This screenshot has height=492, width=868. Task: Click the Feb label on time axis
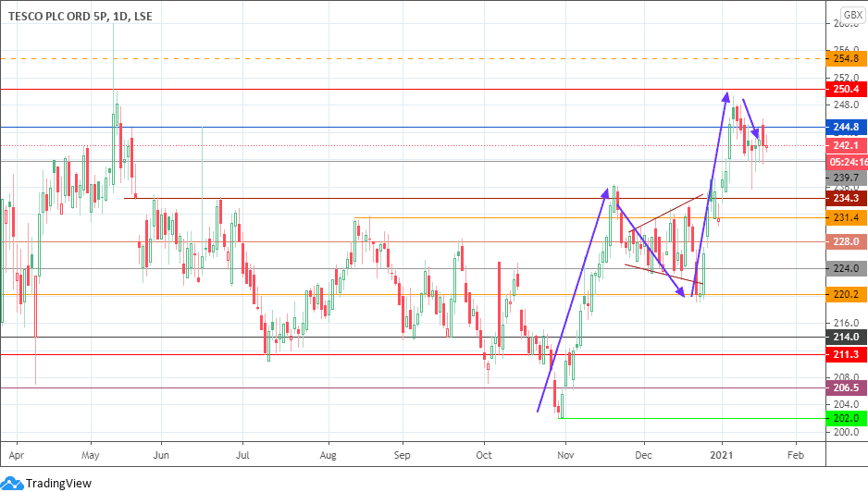(x=796, y=455)
